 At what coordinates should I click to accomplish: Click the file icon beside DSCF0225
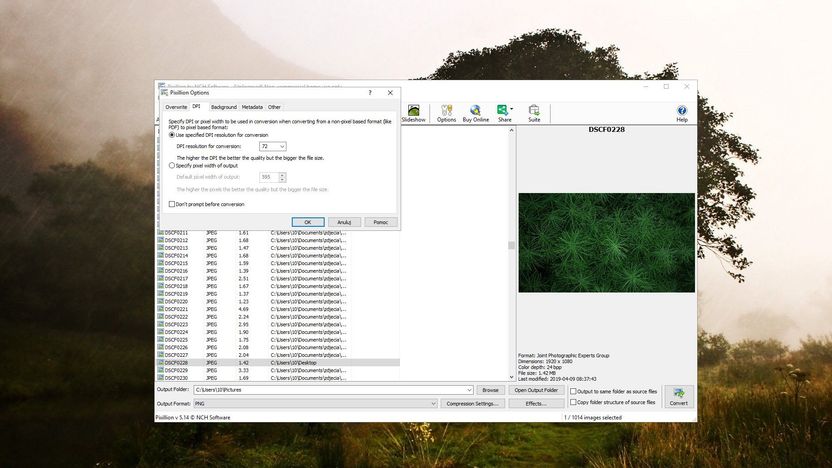(x=160, y=340)
